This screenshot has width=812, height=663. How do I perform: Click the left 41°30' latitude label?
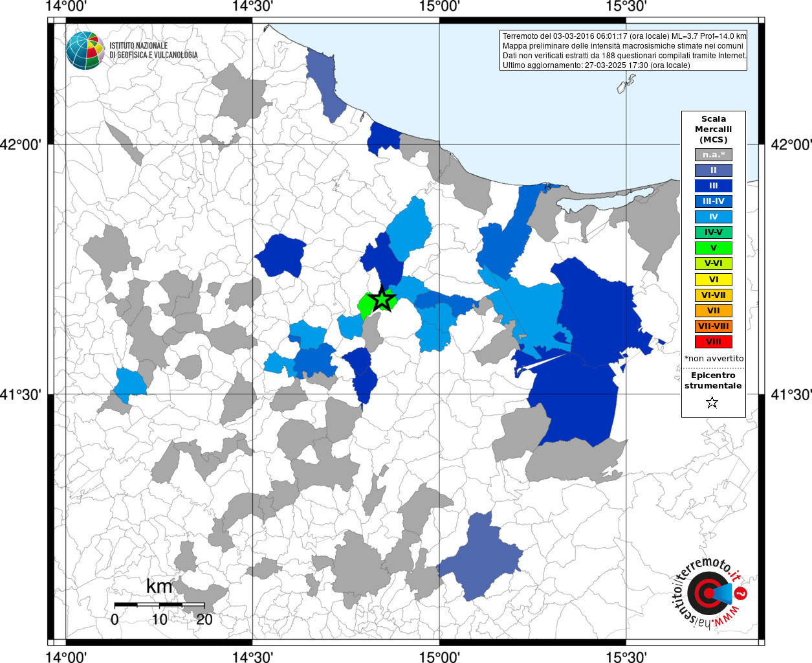pos(21,394)
